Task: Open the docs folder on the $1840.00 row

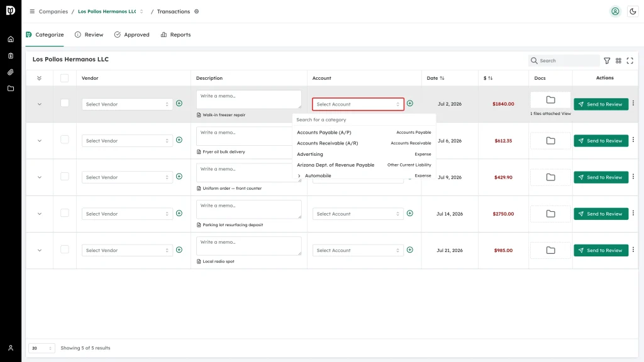Action: point(550,100)
